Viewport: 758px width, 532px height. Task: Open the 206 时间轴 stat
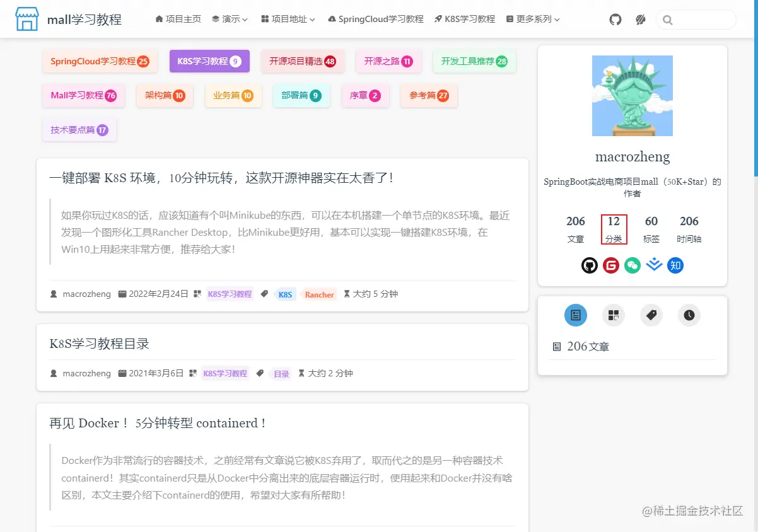[x=689, y=229]
